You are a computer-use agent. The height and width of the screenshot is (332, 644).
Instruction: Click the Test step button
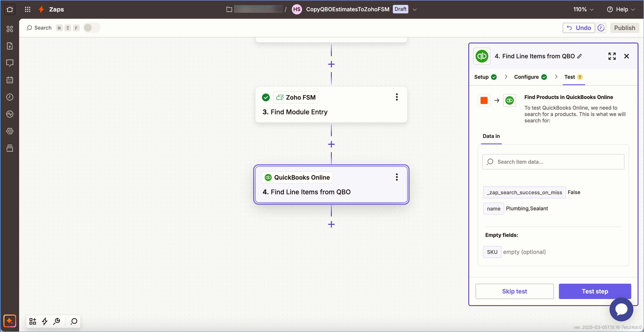coord(594,291)
